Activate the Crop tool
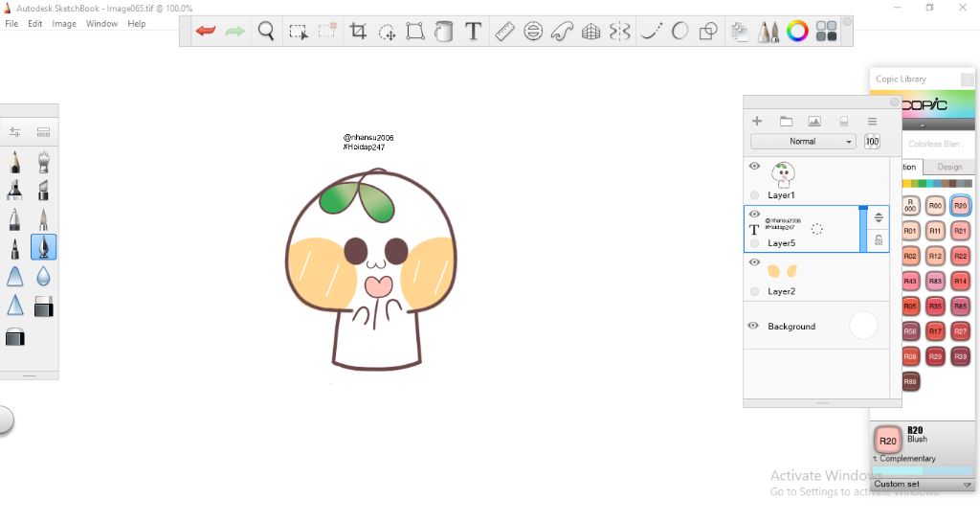This screenshot has height=522, width=980. tap(358, 31)
